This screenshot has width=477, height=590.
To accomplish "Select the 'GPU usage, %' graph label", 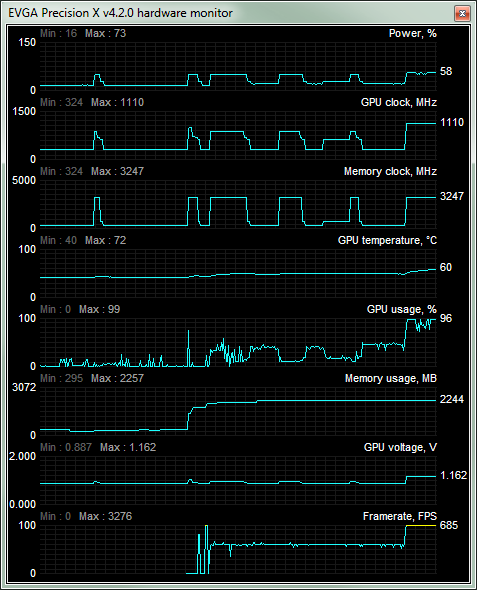I will [402, 309].
